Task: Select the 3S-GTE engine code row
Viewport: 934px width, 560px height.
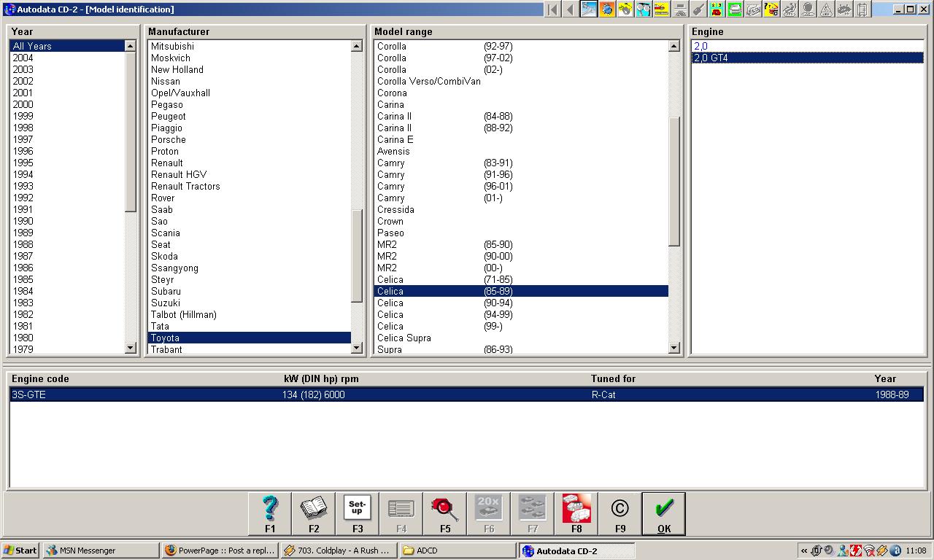Action: 467,394
